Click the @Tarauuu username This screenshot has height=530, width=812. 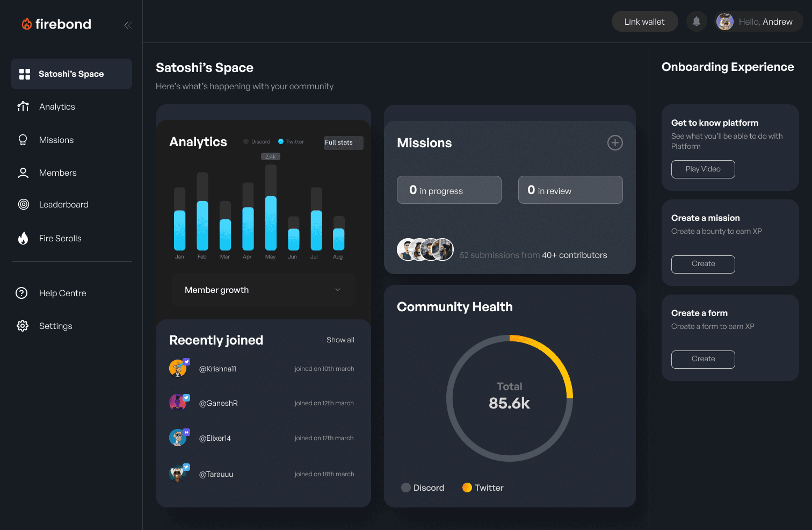(x=216, y=474)
